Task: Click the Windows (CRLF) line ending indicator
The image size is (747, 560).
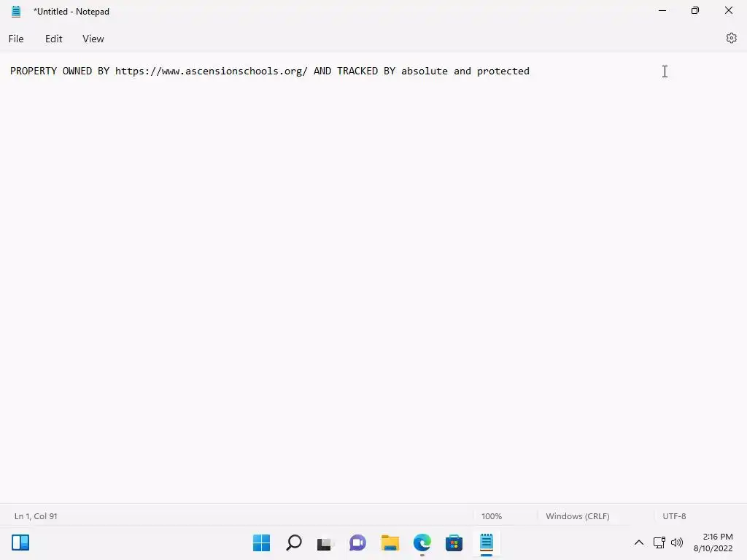Action: coord(578,516)
